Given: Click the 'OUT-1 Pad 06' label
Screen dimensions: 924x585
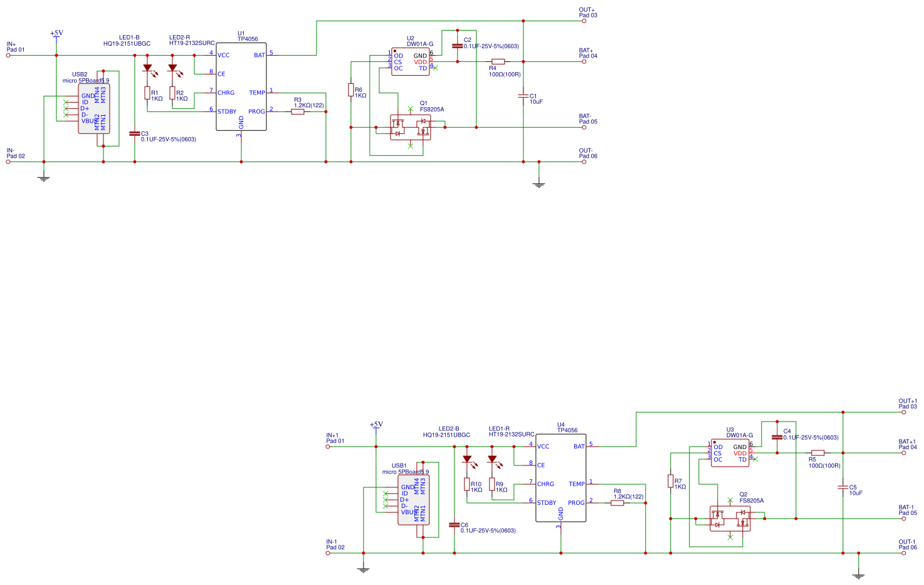Looking at the screenshot, I should (908, 545).
